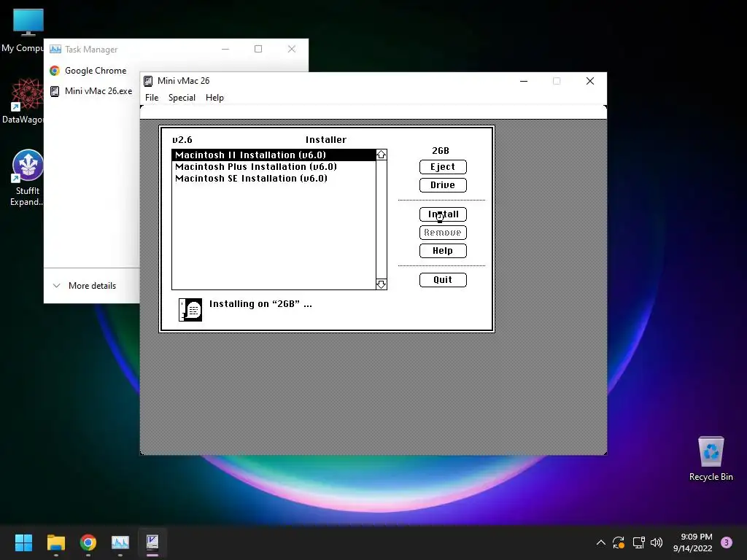Select Google Chrome in Task Manager
The image size is (747, 560).
click(x=88, y=71)
